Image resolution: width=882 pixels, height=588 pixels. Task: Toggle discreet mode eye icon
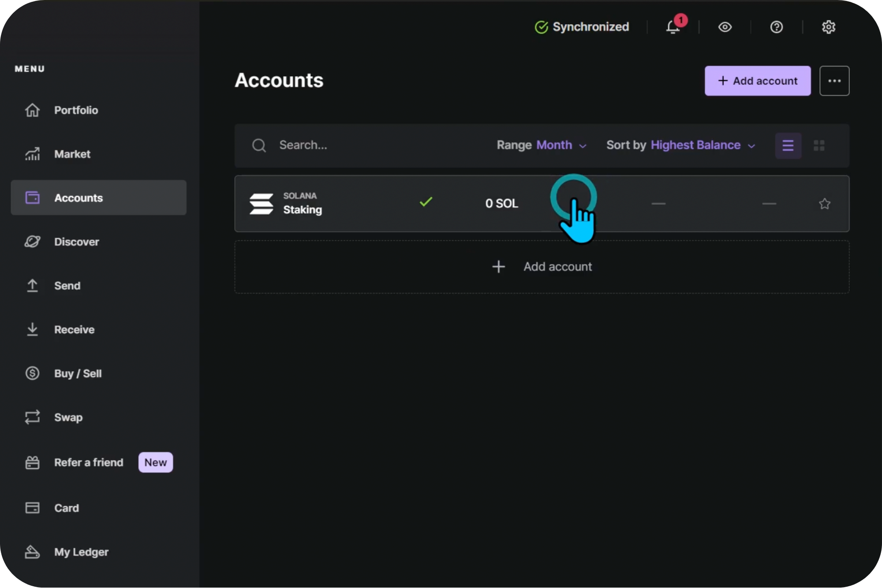[x=725, y=27]
